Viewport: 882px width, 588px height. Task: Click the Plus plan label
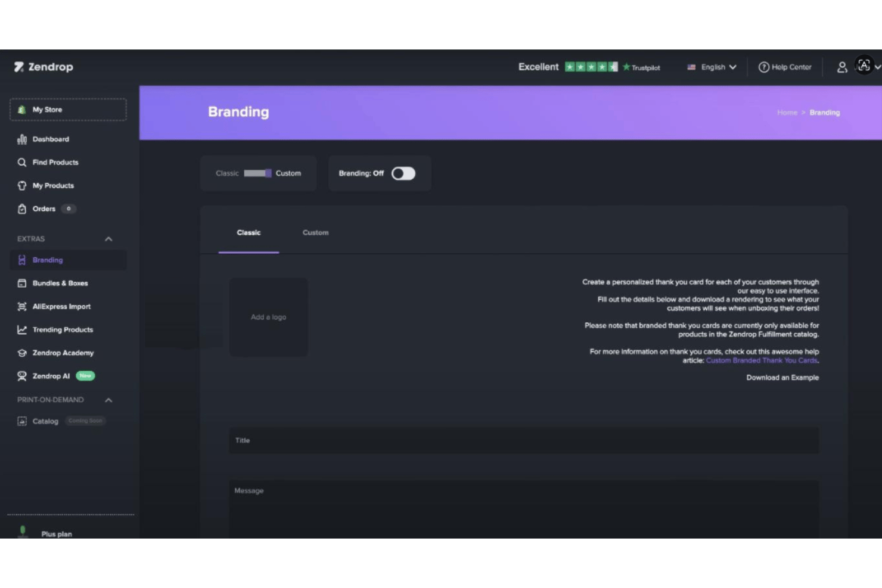(x=57, y=534)
